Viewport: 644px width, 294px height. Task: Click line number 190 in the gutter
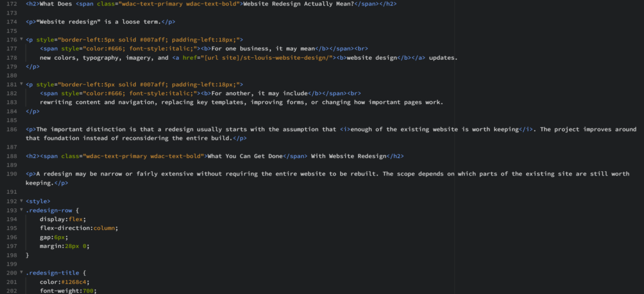click(x=13, y=174)
